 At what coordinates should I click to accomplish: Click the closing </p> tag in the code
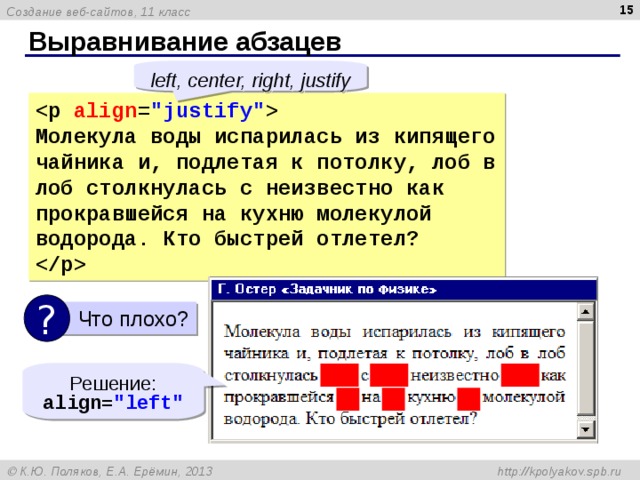tap(61, 264)
